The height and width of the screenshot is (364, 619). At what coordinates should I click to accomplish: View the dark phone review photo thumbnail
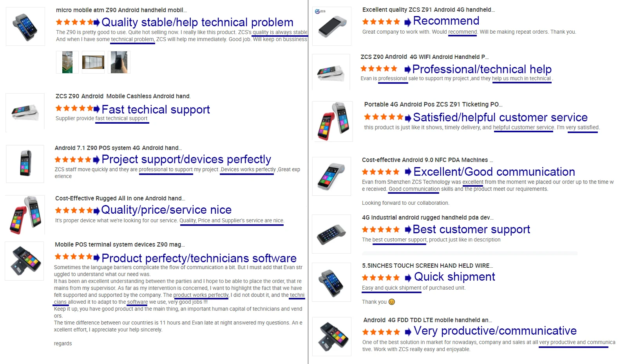(119, 62)
